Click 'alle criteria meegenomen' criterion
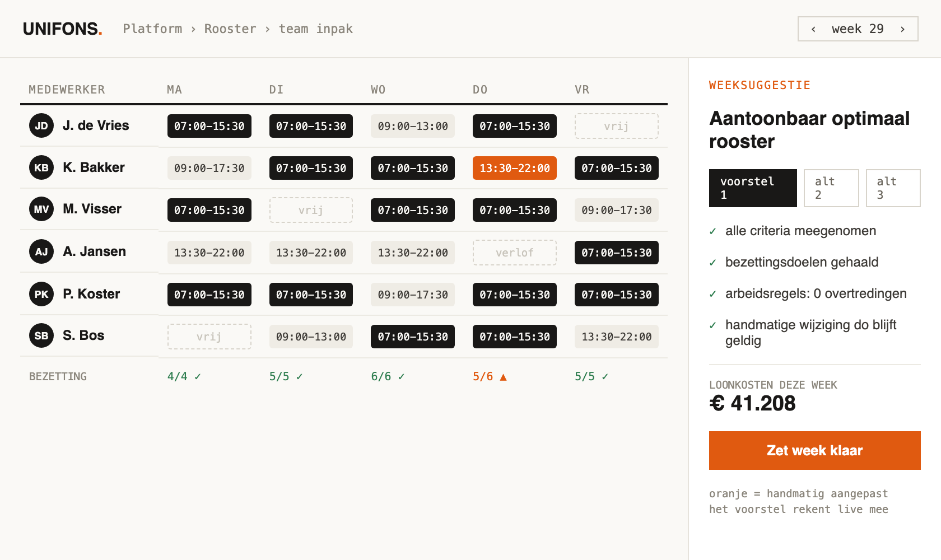 800,231
